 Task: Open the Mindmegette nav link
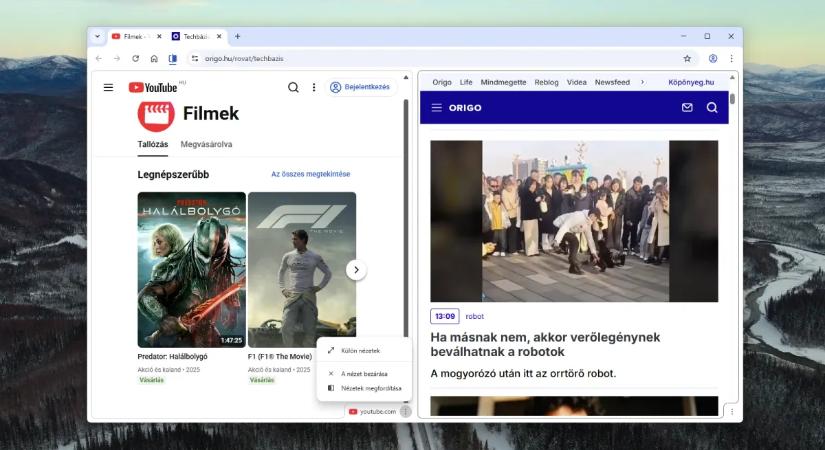click(x=504, y=83)
